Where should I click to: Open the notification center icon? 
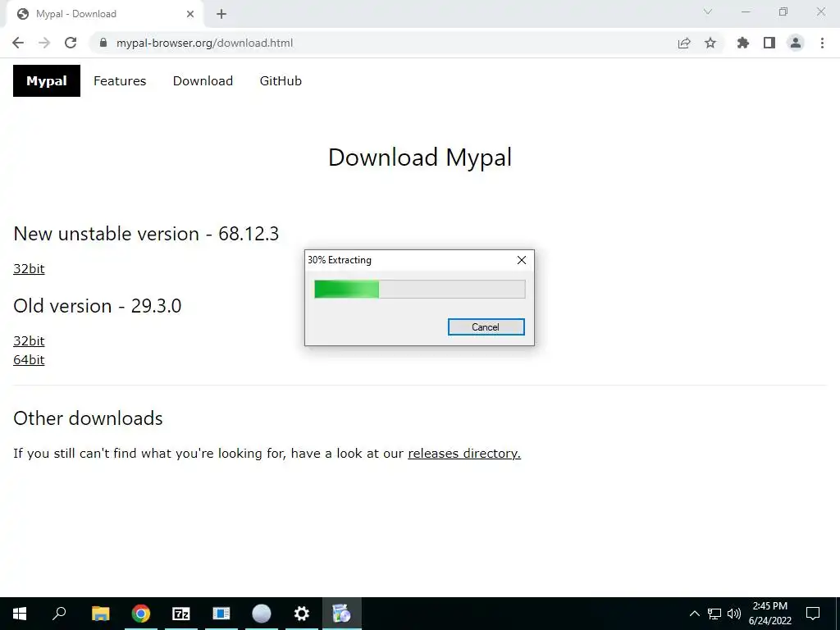[813, 614]
